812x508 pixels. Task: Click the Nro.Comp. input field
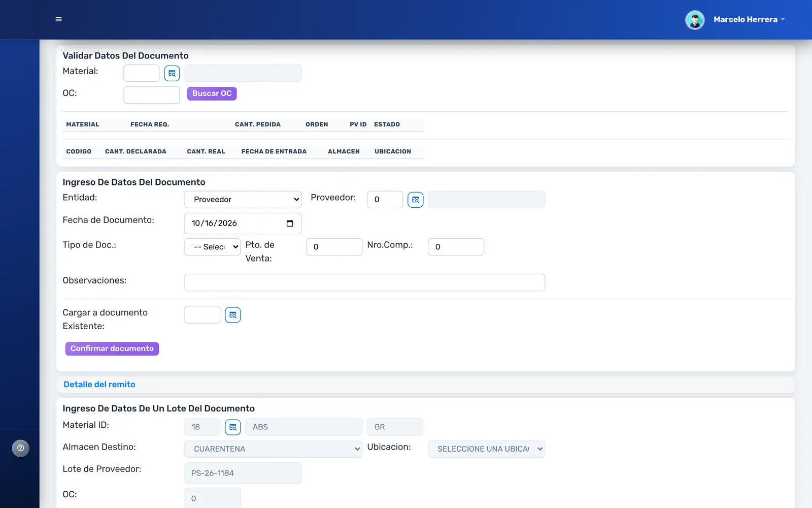point(456,247)
